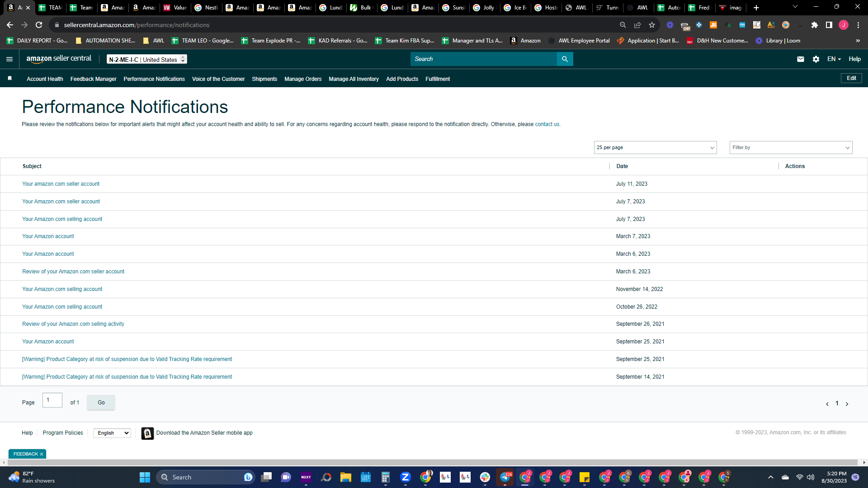Go to previous page with left chevron
Screen dimensions: 868x488
pyautogui.click(x=827, y=404)
